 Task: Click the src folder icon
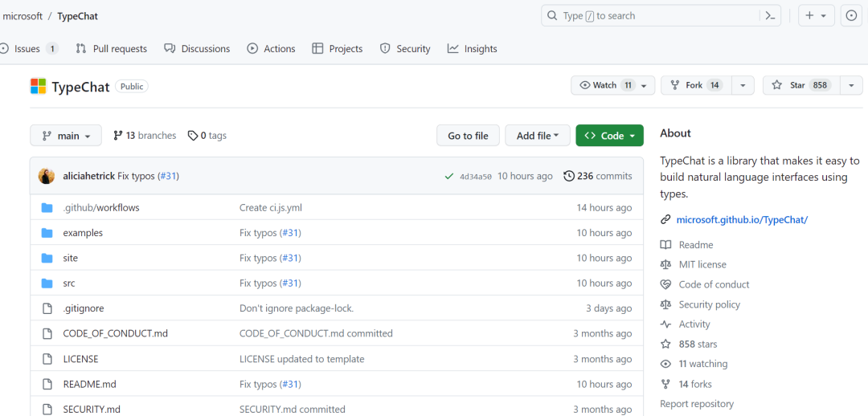click(x=47, y=283)
